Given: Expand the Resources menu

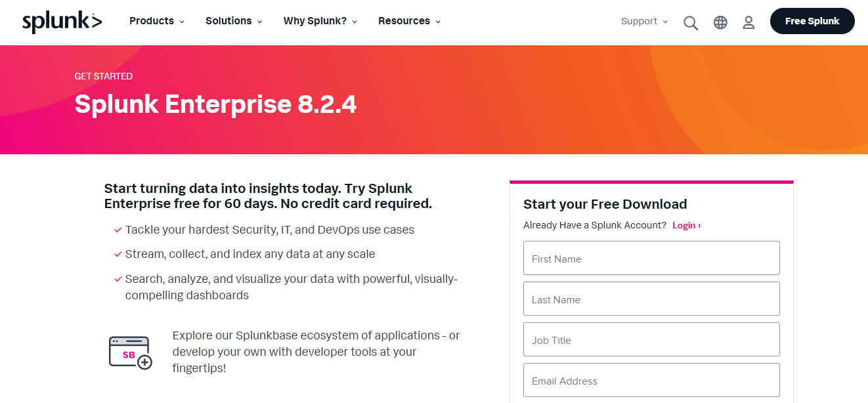Looking at the screenshot, I should pyautogui.click(x=409, y=21).
